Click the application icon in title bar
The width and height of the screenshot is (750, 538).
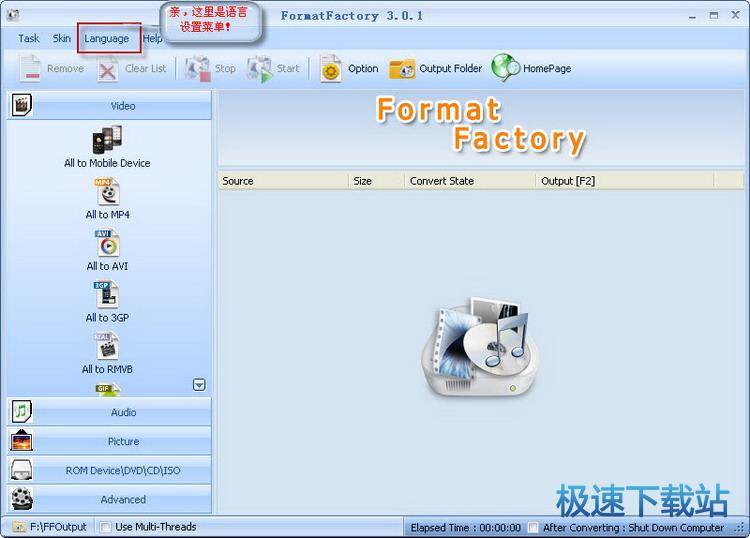tap(13, 15)
